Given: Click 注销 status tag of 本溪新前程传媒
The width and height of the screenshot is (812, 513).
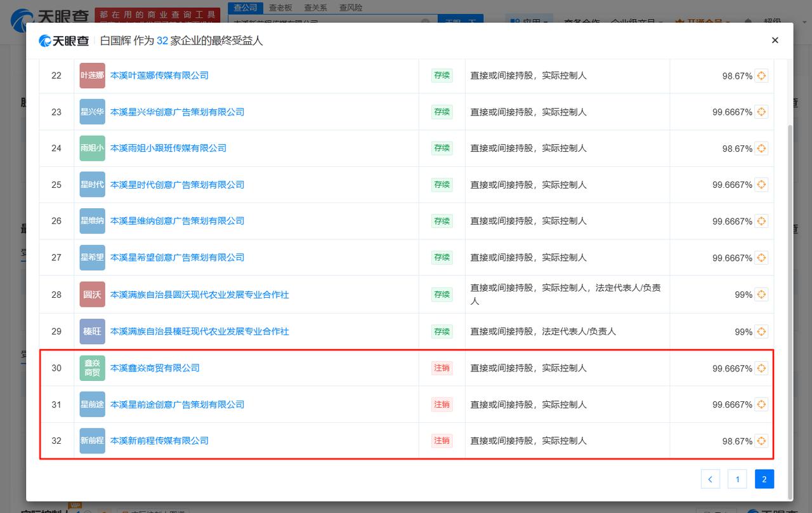Looking at the screenshot, I should coord(442,441).
